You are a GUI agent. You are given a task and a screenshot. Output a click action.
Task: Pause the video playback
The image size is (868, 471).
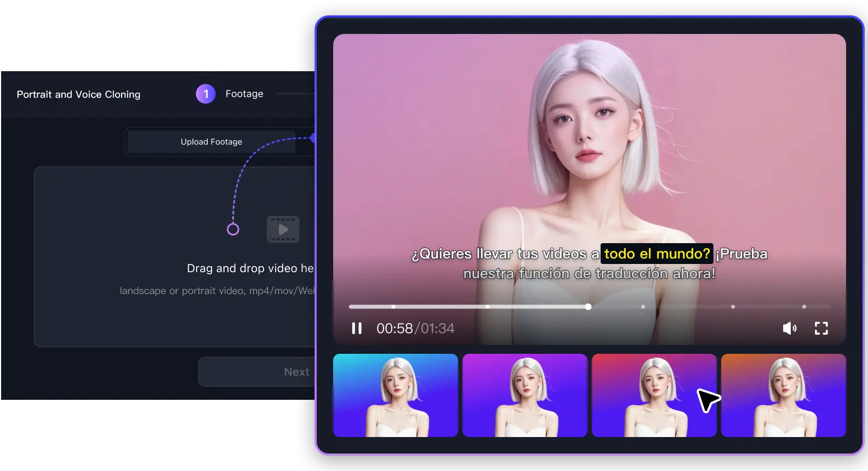357,328
